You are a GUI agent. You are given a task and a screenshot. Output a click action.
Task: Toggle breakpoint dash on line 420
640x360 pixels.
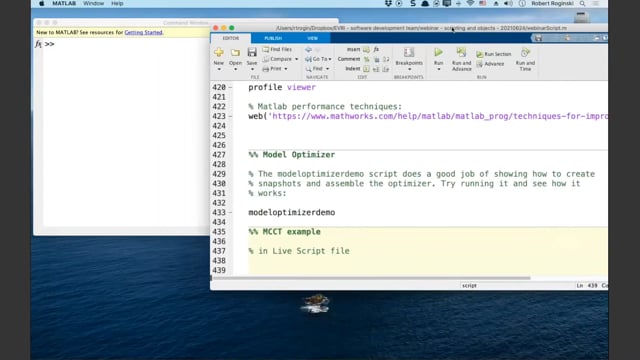[230, 87]
